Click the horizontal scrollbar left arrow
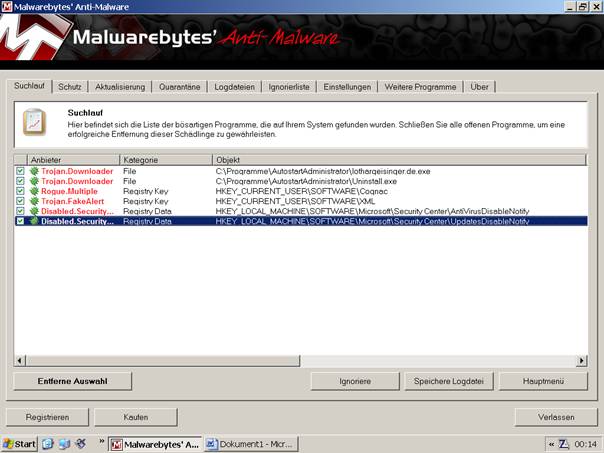 [x=19, y=361]
